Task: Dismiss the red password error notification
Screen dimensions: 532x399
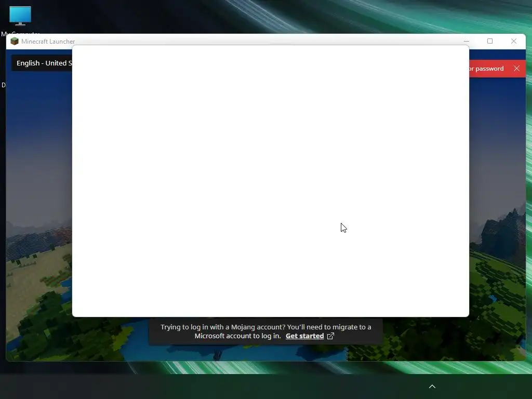Action: pos(516,69)
